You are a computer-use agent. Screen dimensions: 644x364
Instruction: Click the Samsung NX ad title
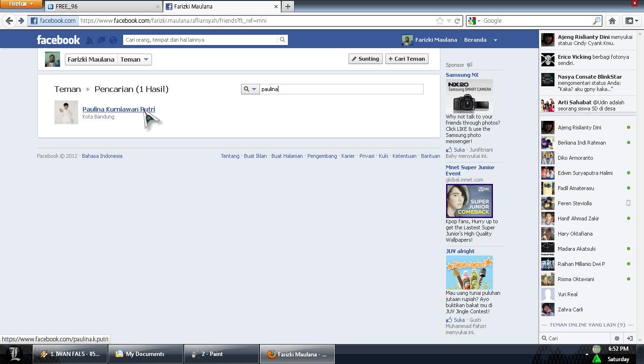click(x=462, y=75)
